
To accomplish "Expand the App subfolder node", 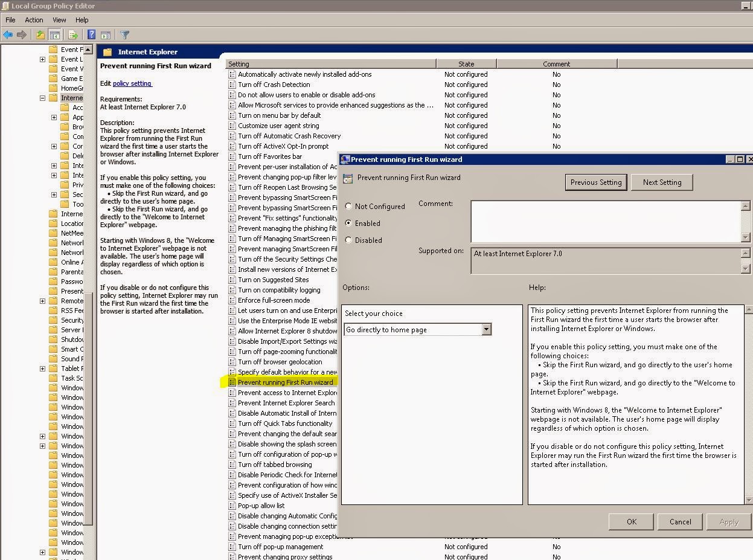I will (x=54, y=117).
